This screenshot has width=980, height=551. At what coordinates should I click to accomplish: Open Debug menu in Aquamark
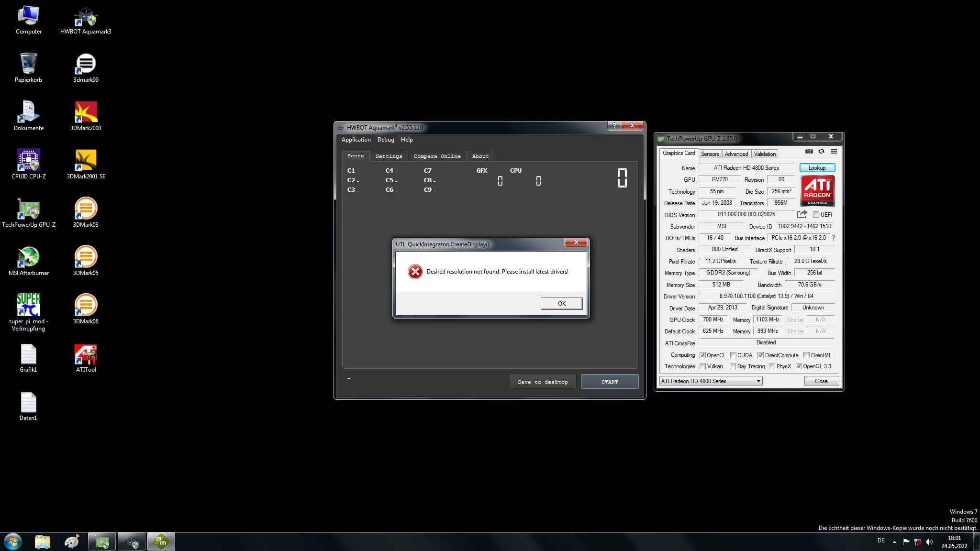386,140
